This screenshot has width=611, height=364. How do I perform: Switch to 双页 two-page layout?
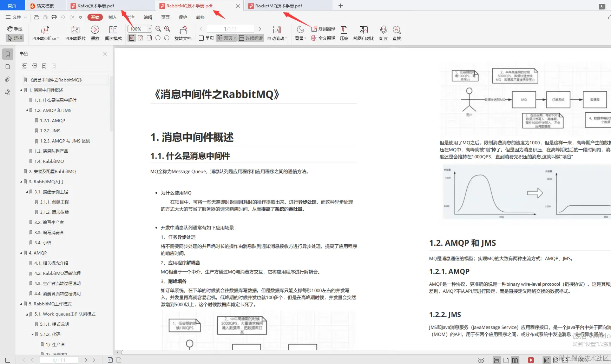pos(226,38)
